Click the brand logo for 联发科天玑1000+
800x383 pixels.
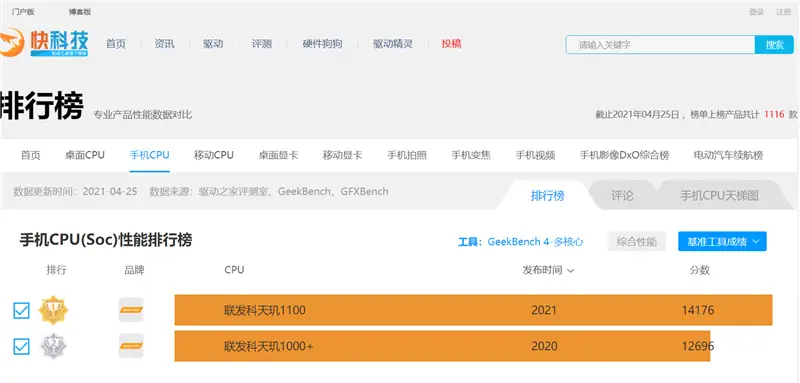pos(131,346)
